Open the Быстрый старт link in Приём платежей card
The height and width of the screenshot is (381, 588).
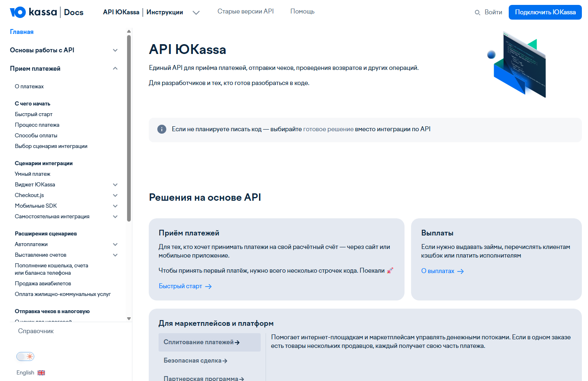point(185,286)
